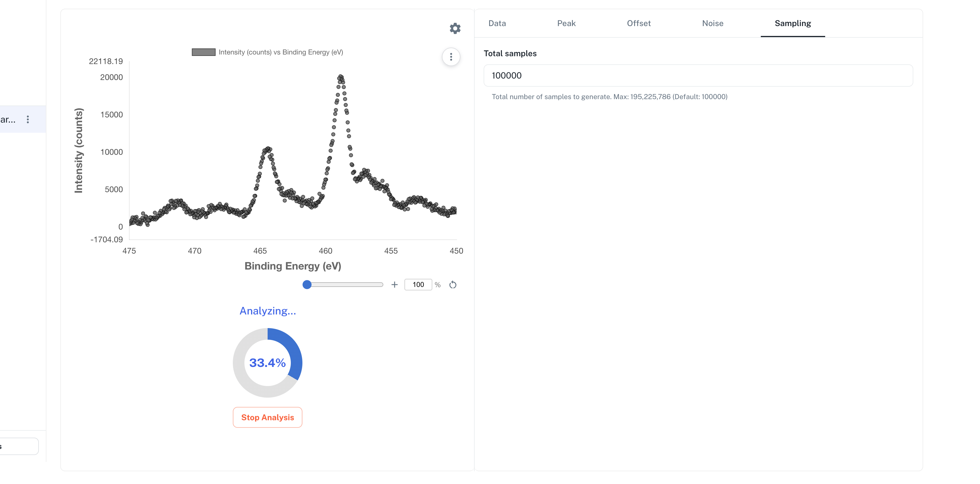Switch to the Offset tab
Image resolution: width=980 pixels, height=484 pixels.
click(x=639, y=23)
